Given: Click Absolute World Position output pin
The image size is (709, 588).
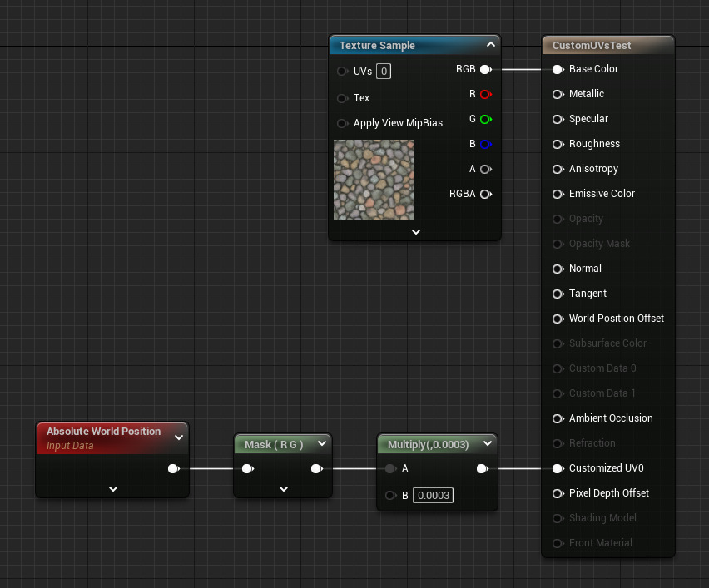Looking at the screenshot, I should (173, 469).
